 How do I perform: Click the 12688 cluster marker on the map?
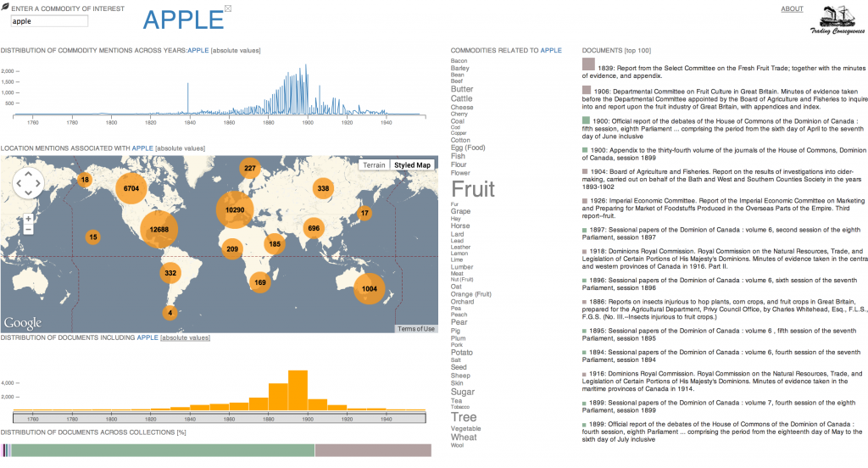(x=159, y=230)
